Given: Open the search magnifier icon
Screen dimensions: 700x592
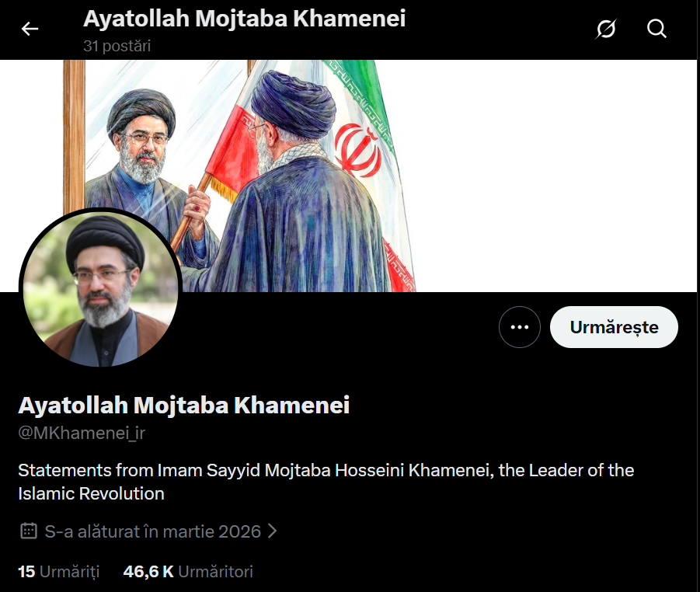Looking at the screenshot, I should 656,29.
